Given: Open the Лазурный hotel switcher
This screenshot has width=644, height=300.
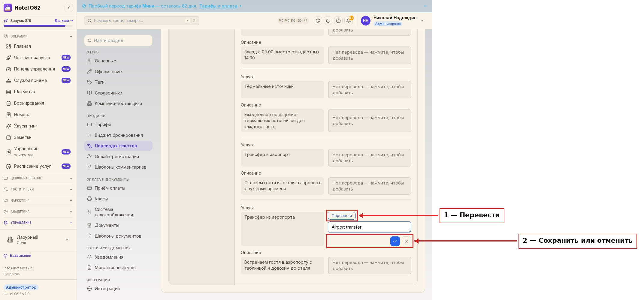Looking at the screenshot, I should click(x=38, y=240).
